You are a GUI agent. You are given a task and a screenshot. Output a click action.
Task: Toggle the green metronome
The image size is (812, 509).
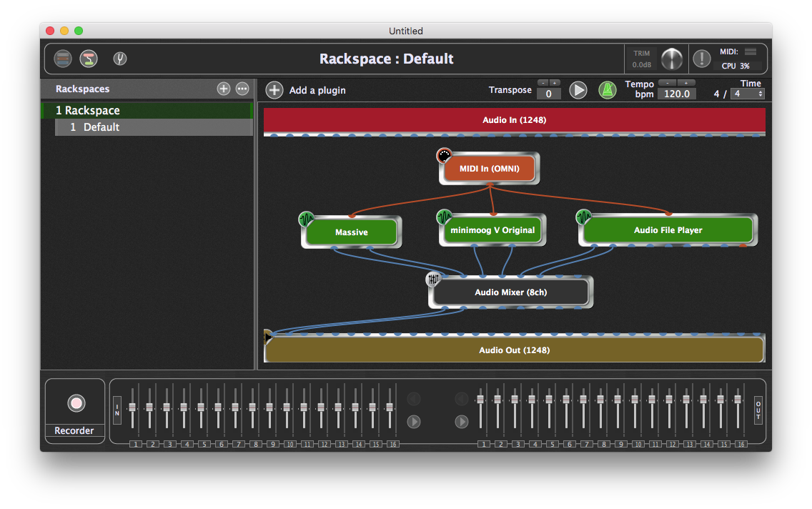coord(608,90)
